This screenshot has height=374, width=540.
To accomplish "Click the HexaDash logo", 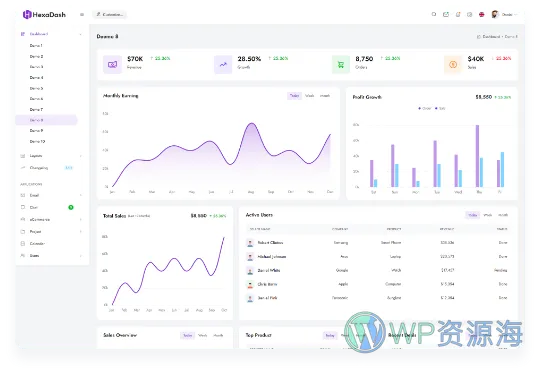I will point(44,14).
